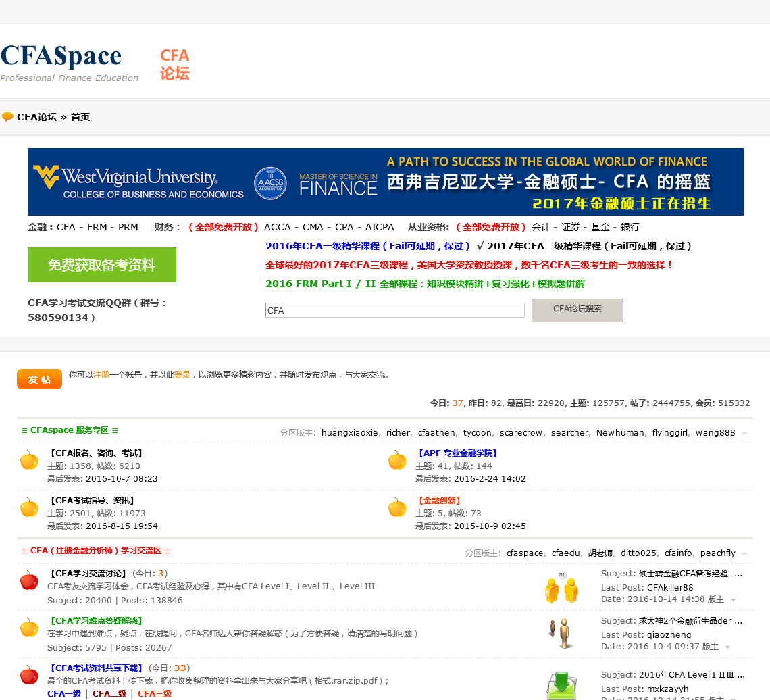Open latest post 求大神2个金融衍生品der
770x700 pixels.
coord(690,621)
